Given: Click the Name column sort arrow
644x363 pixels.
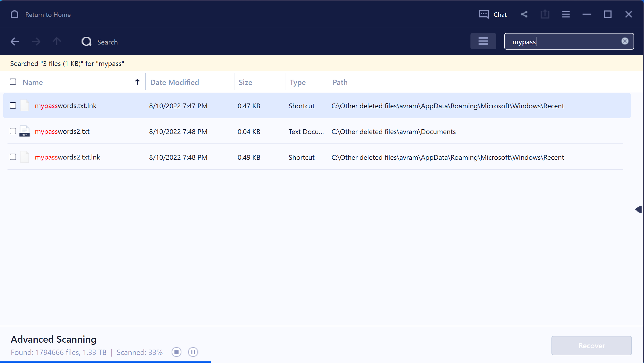Looking at the screenshot, I should click(137, 82).
